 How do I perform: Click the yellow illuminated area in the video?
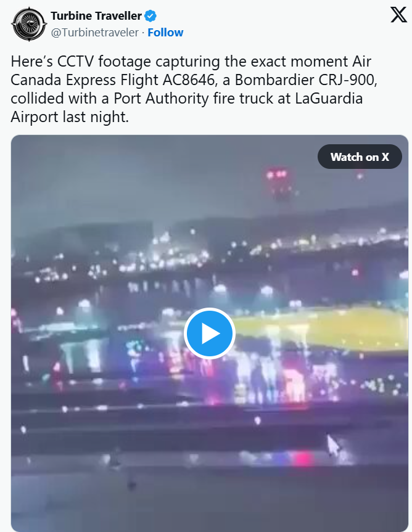coord(323,329)
